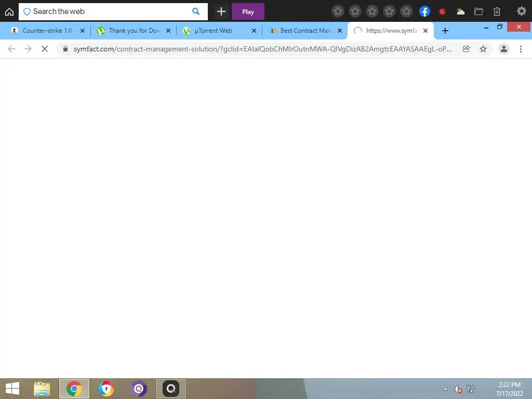Click the symfact.com URL address bar
Image resolution: width=532 pixels, height=399 pixels.
click(262, 49)
